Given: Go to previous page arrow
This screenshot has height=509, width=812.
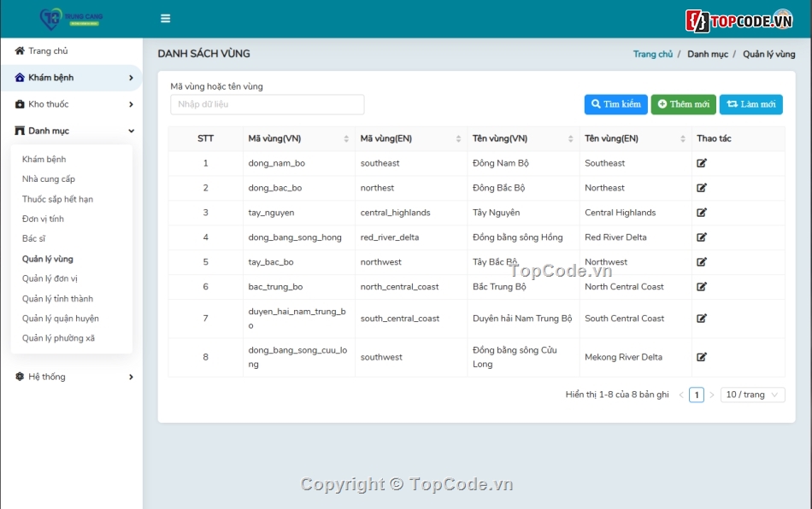Looking at the screenshot, I should (x=681, y=395).
